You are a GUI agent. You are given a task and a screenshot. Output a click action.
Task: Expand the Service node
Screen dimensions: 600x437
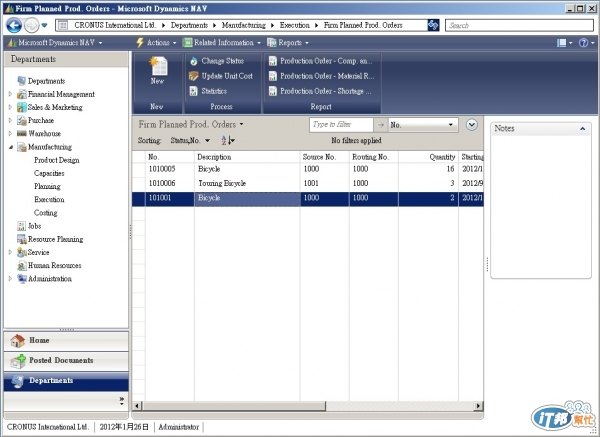click(10, 252)
